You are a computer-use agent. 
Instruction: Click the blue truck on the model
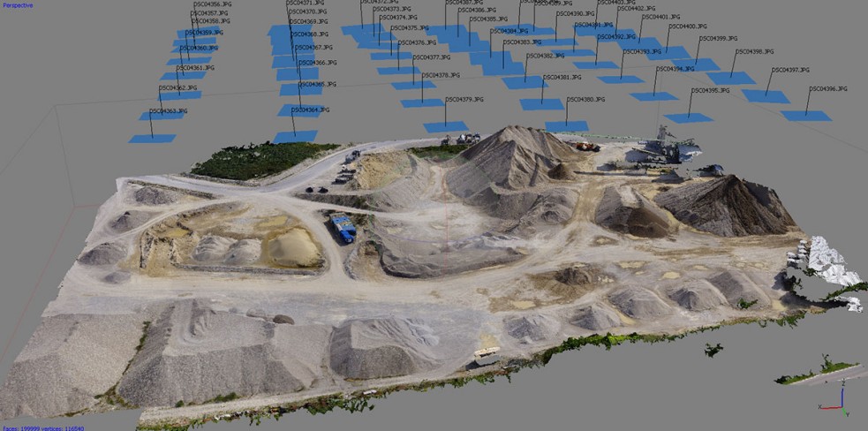click(343, 228)
